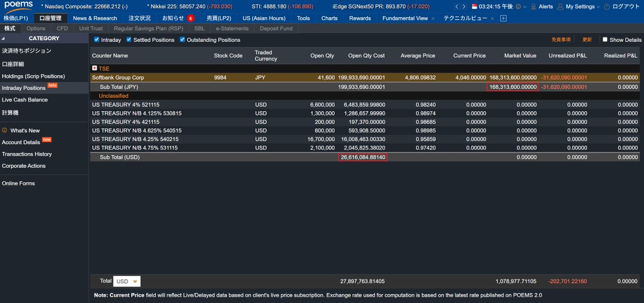Select Options sub-tab
The height and width of the screenshot is (303, 644).
point(36,28)
